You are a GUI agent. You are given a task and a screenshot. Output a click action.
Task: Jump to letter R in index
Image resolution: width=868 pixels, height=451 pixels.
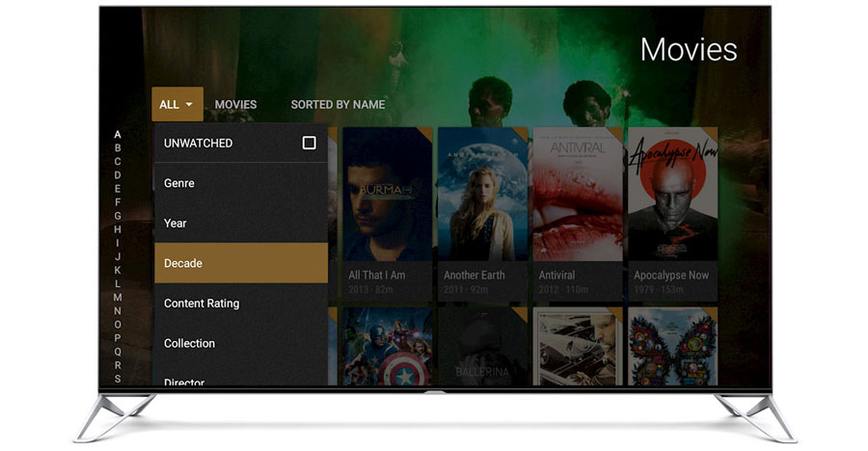[118, 364]
